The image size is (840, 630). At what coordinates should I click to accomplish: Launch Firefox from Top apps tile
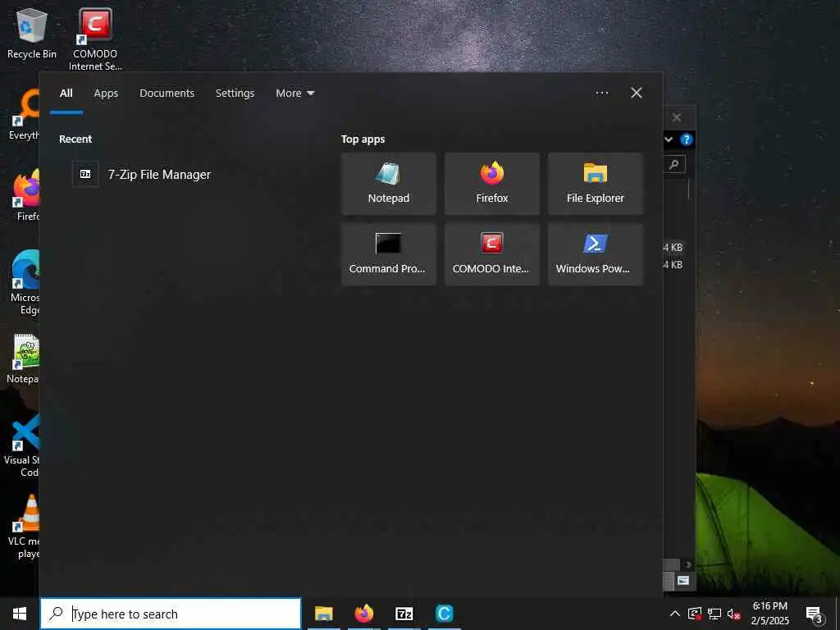[x=492, y=184]
